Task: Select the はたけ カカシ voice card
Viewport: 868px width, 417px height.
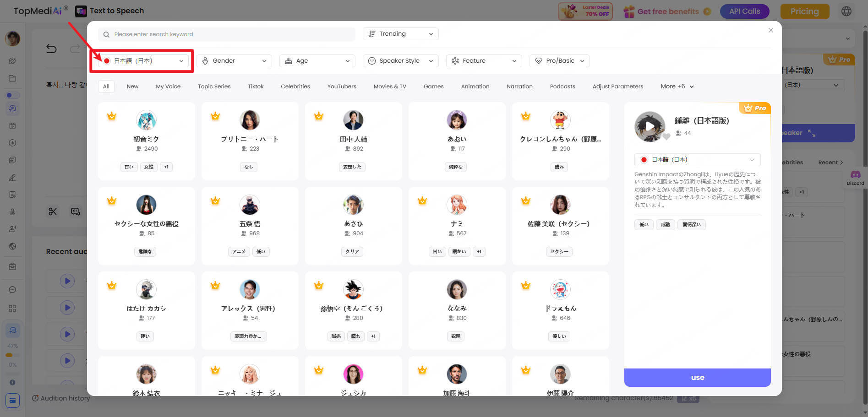Action: [147, 311]
